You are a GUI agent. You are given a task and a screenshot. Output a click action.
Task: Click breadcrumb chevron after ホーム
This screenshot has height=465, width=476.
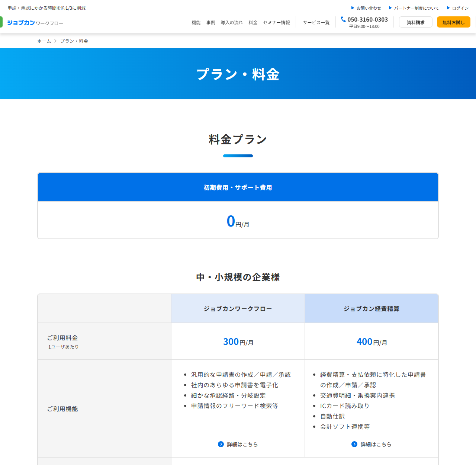[55, 41]
